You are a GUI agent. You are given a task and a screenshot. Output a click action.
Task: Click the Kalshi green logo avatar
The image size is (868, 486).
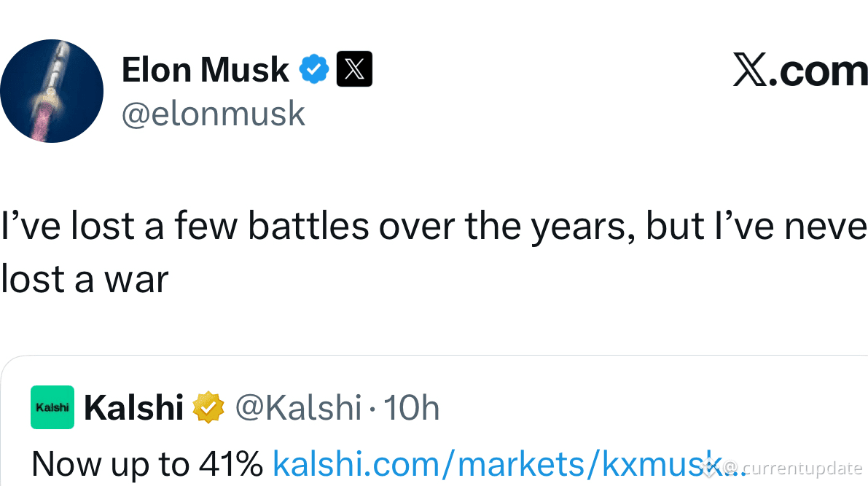(52, 407)
